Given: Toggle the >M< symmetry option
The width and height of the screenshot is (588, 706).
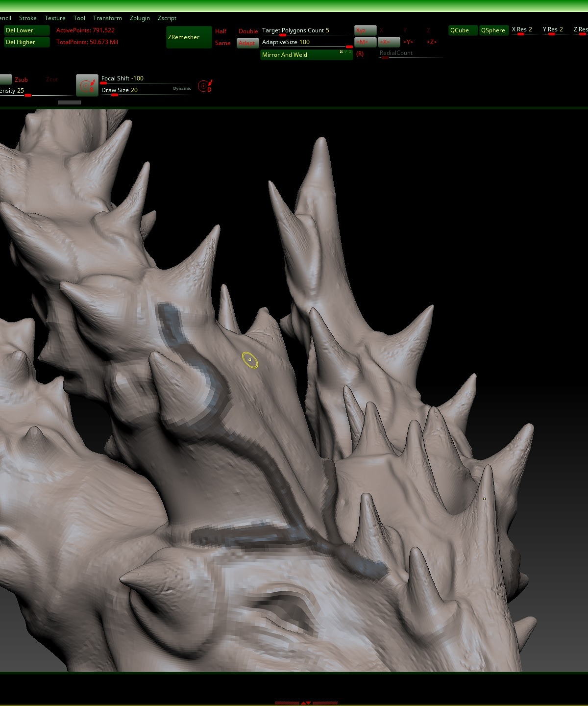Looking at the screenshot, I should coord(366,42).
